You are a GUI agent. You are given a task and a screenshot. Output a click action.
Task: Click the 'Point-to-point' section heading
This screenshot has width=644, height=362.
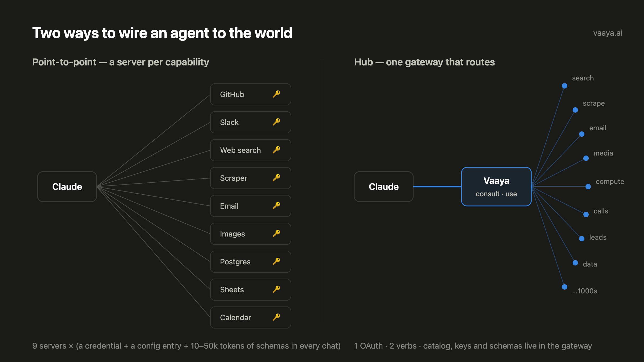pyautogui.click(x=121, y=62)
